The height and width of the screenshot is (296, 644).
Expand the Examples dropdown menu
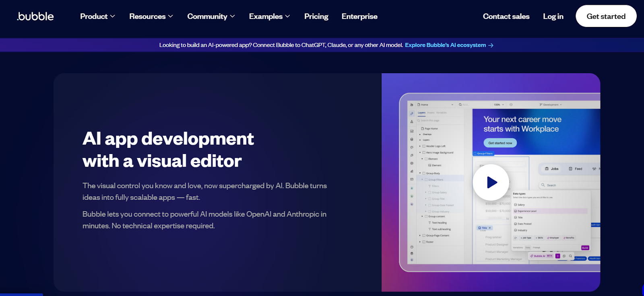click(x=269, y=16)
